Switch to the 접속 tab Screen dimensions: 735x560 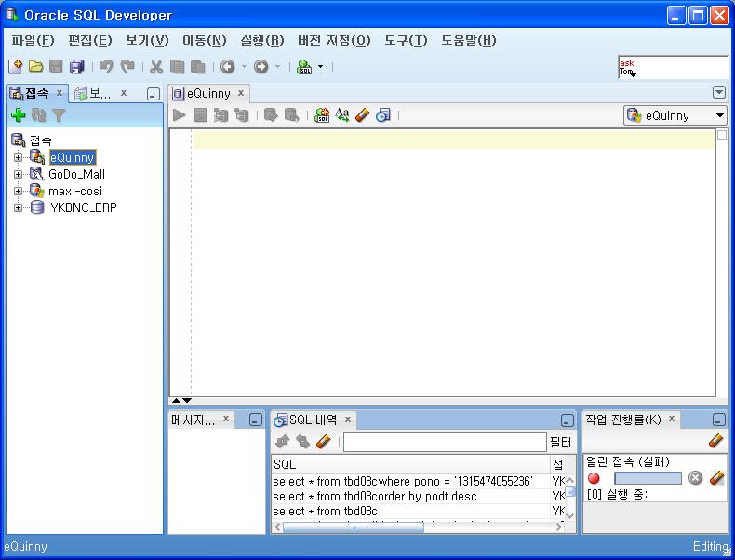pos(36,93)
